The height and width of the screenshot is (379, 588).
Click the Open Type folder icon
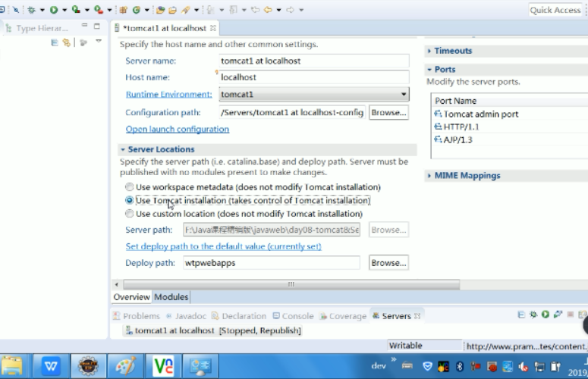click(x=161, y=10)
